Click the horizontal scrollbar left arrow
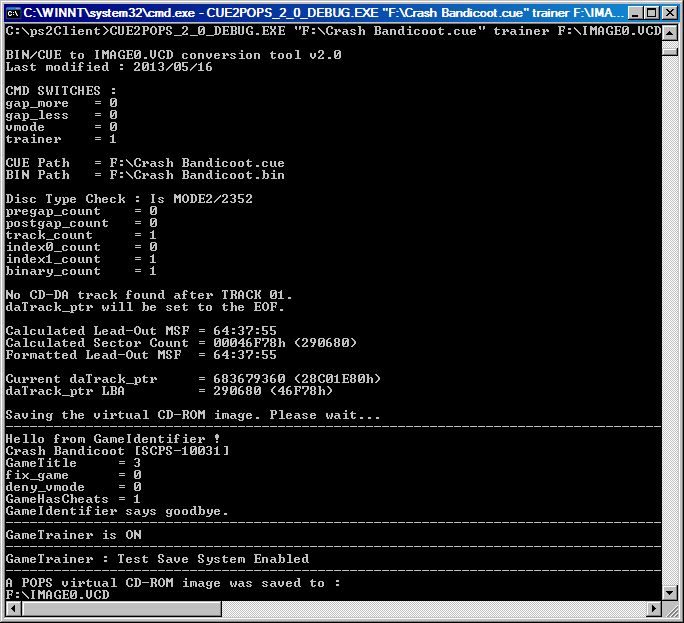Screen dimensions: 684x623 click(14, 608)
